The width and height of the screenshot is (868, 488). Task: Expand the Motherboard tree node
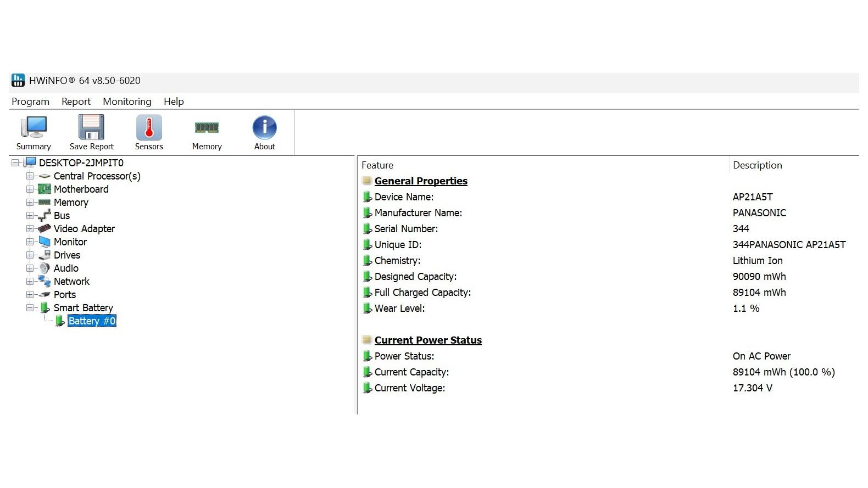(30, 189)
